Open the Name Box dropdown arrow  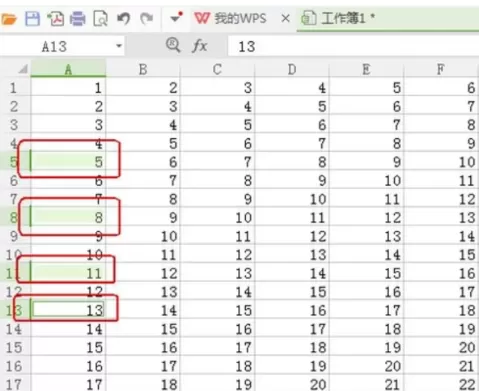click(119, 46)
